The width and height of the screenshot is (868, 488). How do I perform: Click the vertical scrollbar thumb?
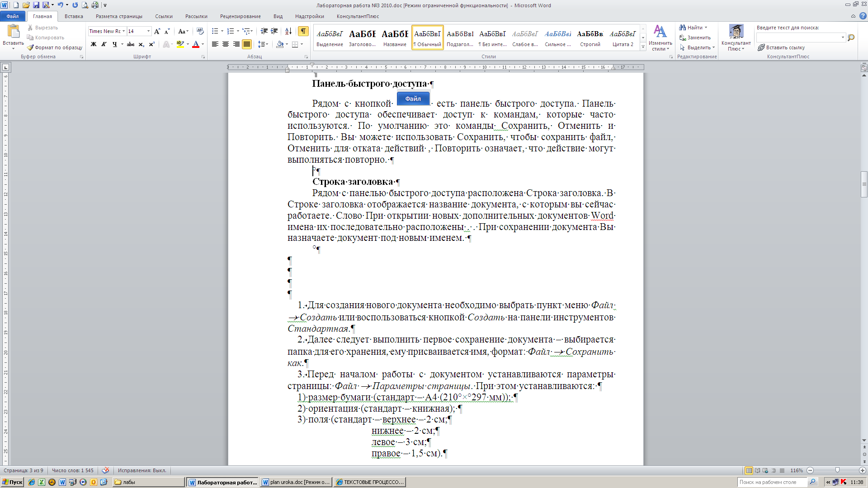click(x=864, y=184)
